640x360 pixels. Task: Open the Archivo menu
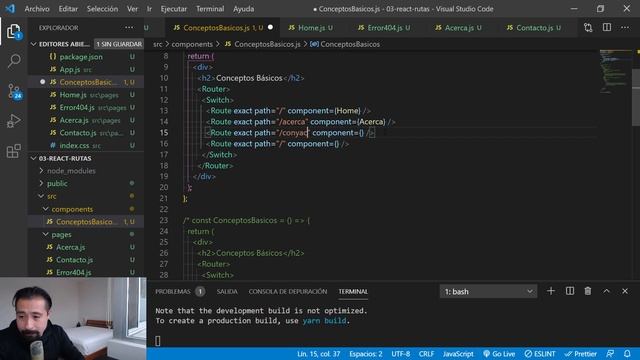pyautogui.click(x=37, y=9)
